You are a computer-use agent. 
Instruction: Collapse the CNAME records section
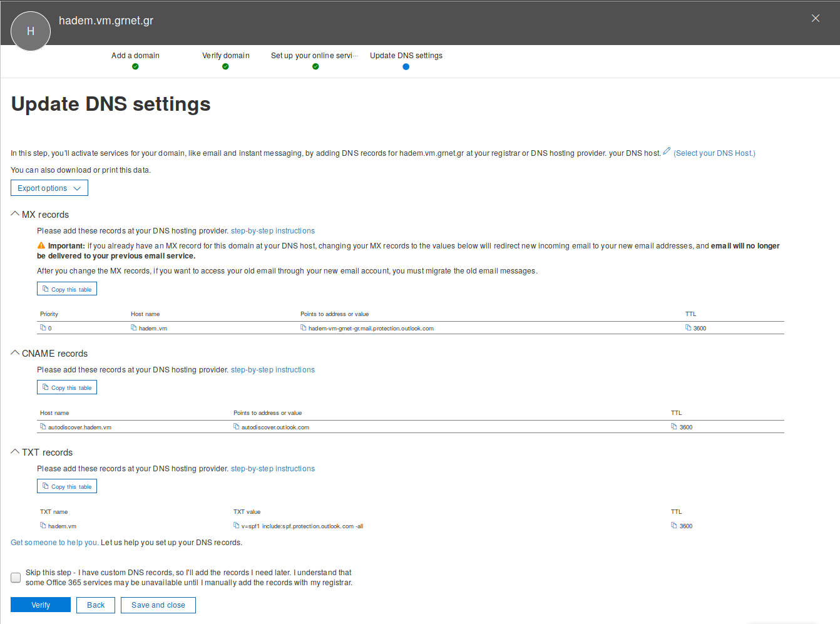(15, 353)
